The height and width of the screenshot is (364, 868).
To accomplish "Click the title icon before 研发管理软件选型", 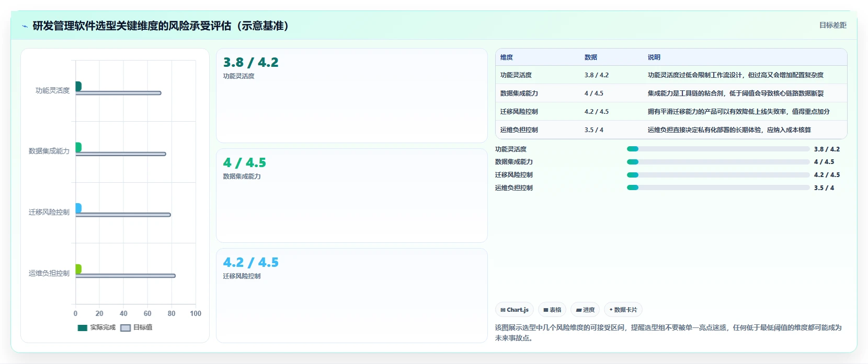I will click(x=25, y=26).
